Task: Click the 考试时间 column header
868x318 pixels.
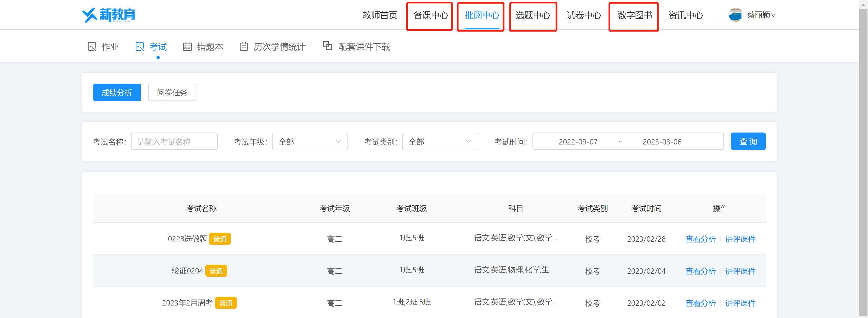Action: [x=646, y=208]
